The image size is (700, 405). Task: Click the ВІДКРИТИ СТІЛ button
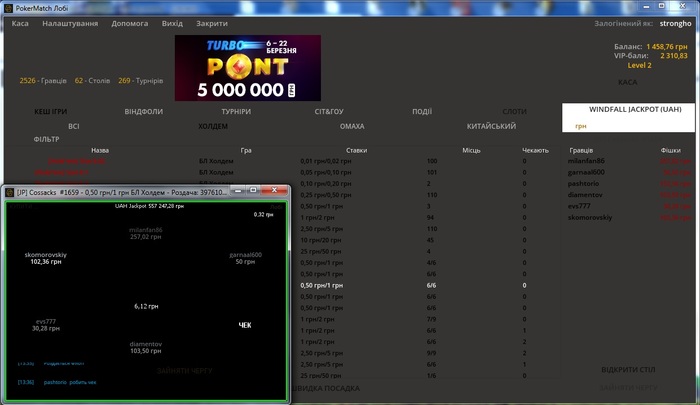pyautogui.click(x=628, y=370)
